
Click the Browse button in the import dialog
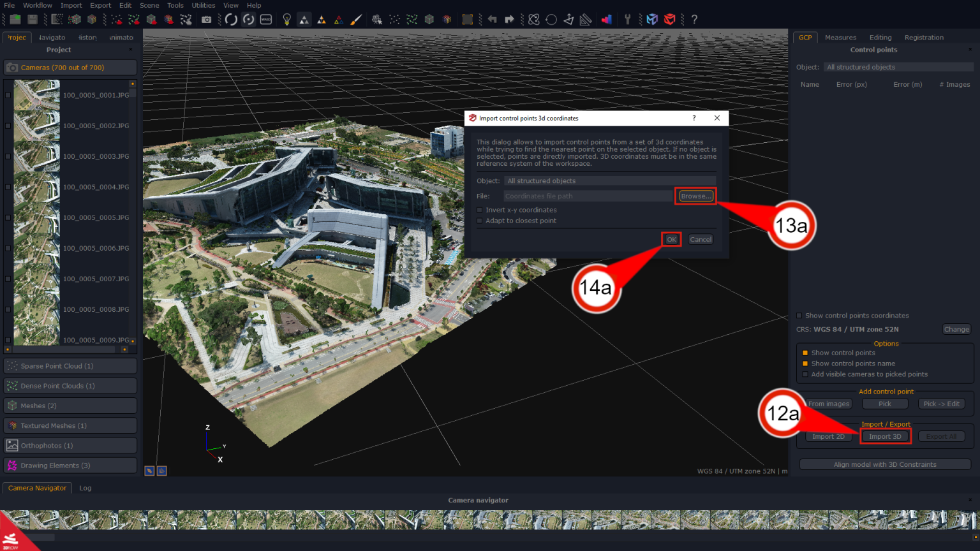[x=695, y=196]
